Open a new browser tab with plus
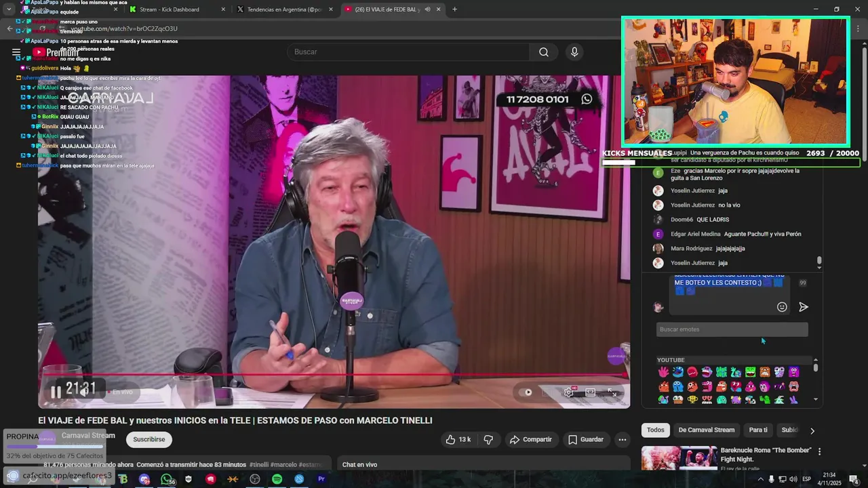 coord(454,9)
